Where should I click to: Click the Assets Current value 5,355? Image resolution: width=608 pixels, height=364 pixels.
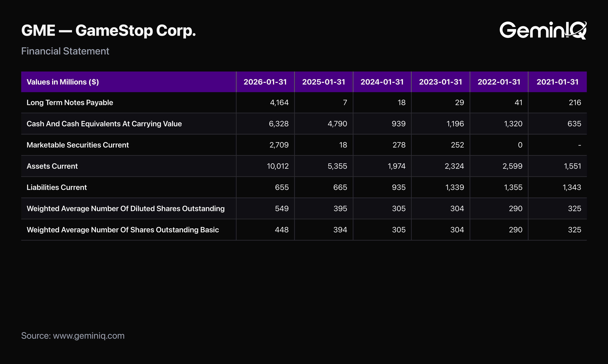click(x=337, y=166)
